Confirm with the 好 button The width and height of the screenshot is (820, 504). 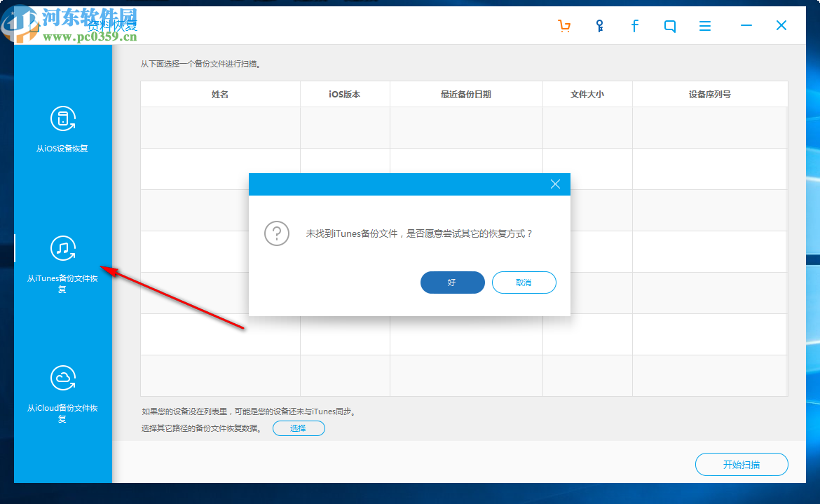(452, 282)
